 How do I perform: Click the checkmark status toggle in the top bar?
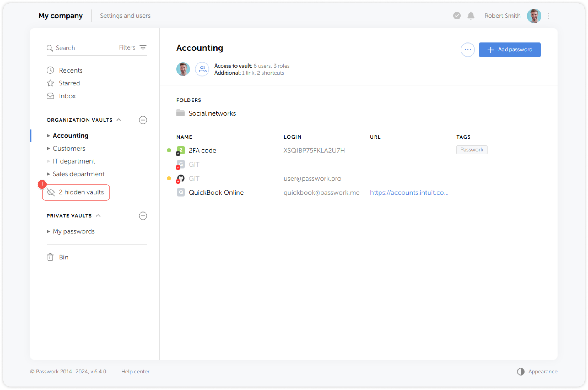coord(457,16)
